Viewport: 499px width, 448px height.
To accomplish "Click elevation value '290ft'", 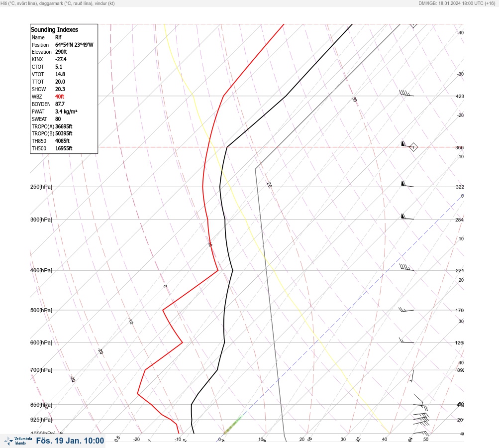I will 61,52.
